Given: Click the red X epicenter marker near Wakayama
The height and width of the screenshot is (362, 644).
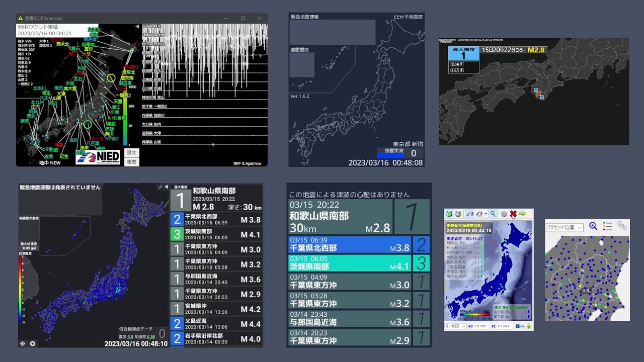Looking at the screenshot, I should (x=538, y=94).
